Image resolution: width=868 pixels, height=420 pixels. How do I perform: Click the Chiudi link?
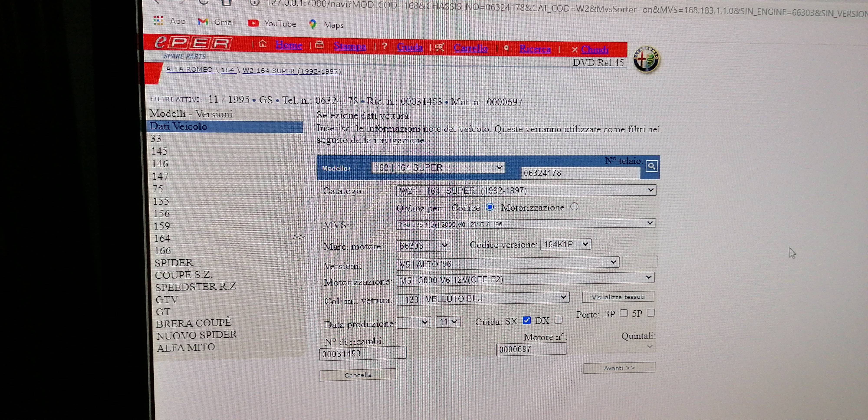pos(595,50)
